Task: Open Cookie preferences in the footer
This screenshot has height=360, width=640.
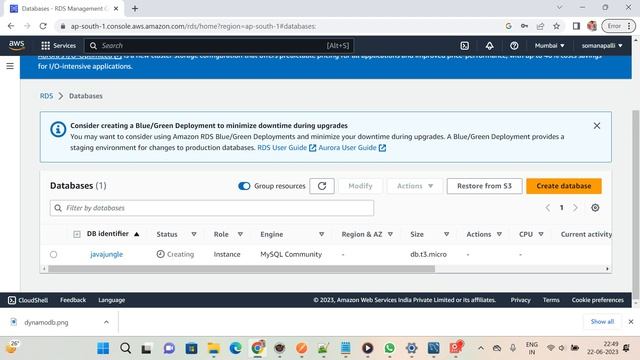Action: pos(598,300)
